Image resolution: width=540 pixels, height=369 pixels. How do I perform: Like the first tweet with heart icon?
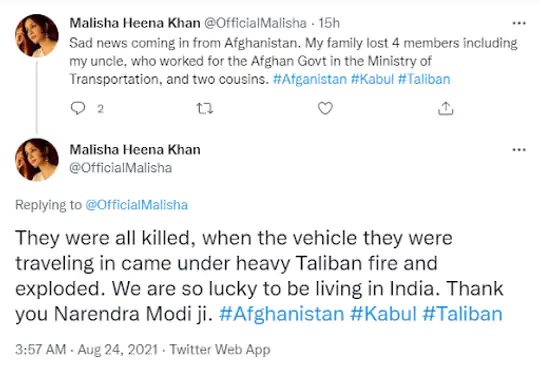point(325,108)
